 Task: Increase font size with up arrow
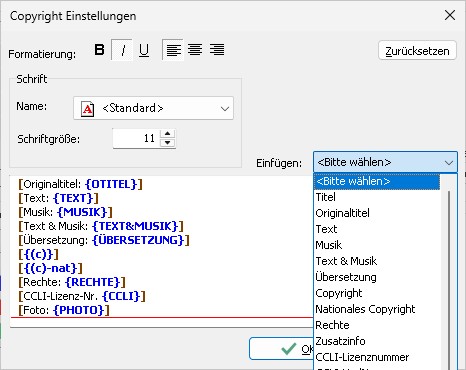pyautogui.click(x=167, y=134)
